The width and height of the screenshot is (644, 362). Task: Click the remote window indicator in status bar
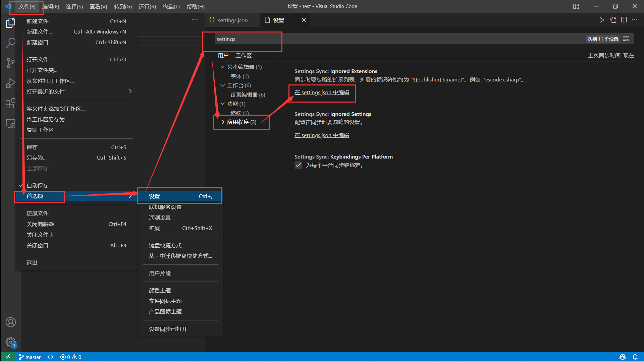coord(8,357)
